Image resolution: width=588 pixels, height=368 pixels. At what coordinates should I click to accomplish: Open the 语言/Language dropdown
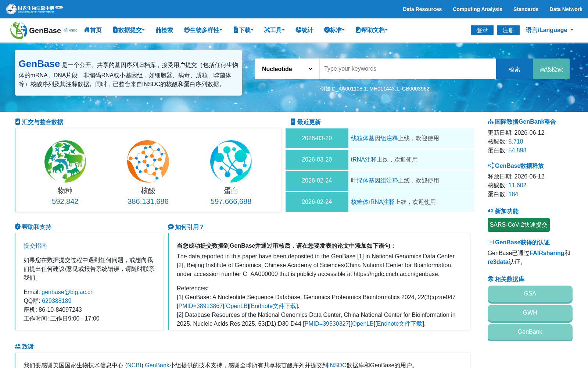tap(549, 30)
